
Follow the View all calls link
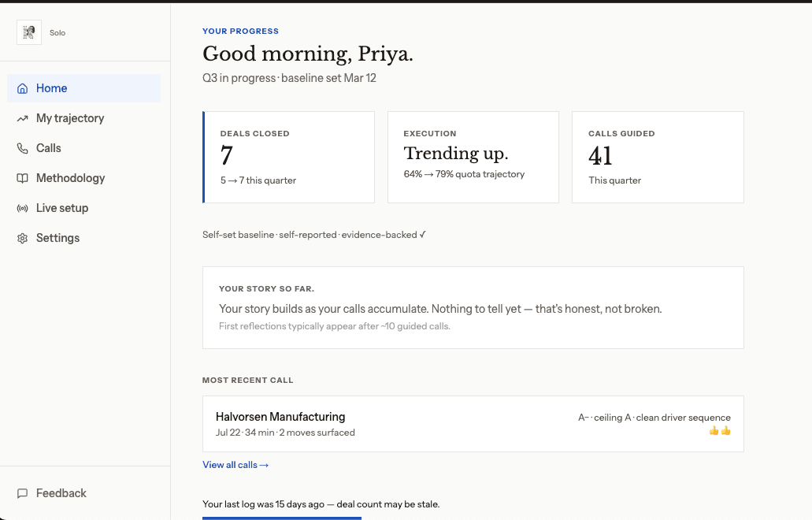[235, 465]
